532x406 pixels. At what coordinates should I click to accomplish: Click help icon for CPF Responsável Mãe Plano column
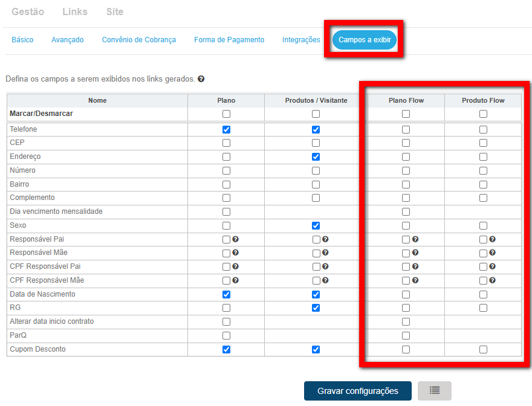point(236,280)
